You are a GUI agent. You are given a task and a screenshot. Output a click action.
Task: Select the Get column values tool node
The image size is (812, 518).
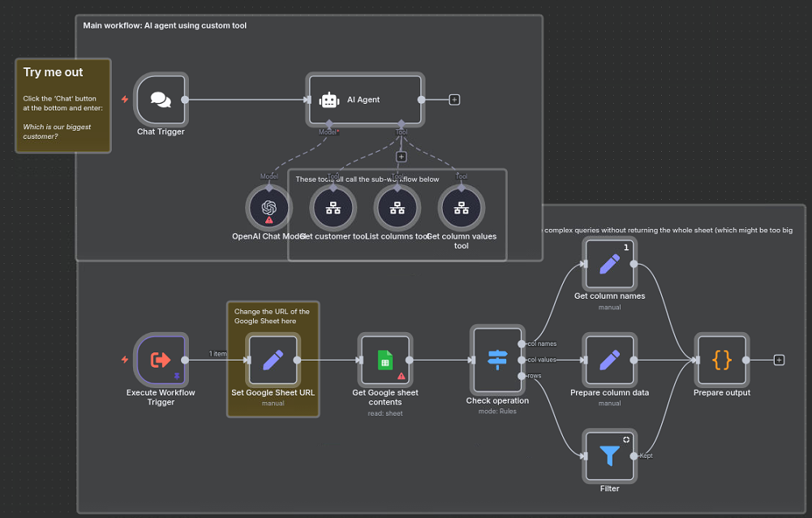[x=461, y=207]
